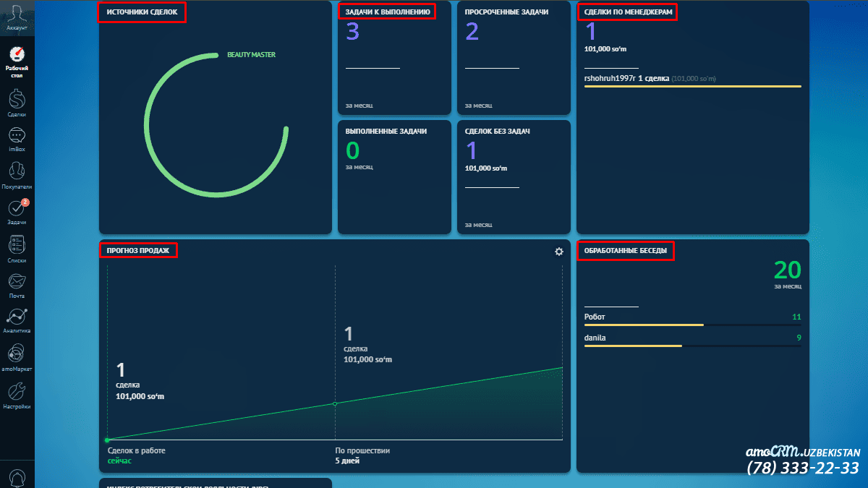Click forecast graph midpoint marker
The height and width of the screenshot is (488, 868).
point(335,403)
